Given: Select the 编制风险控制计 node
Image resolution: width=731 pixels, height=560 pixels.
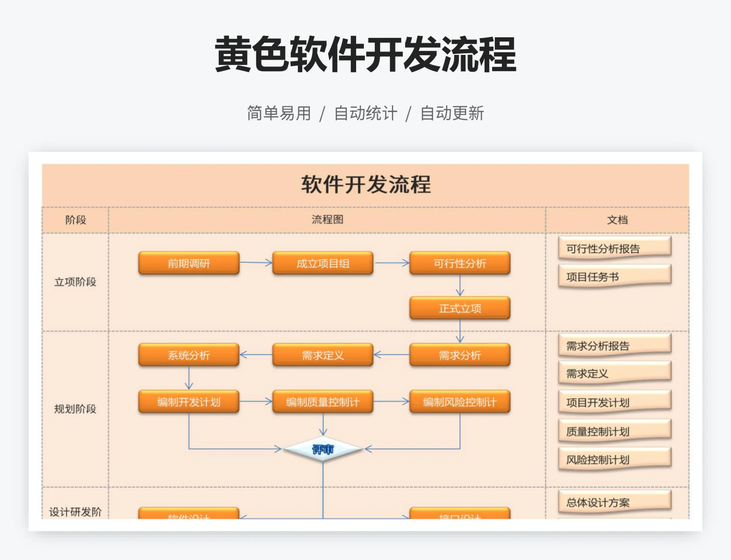Looking at the screenshot, I should pos(459,402).
